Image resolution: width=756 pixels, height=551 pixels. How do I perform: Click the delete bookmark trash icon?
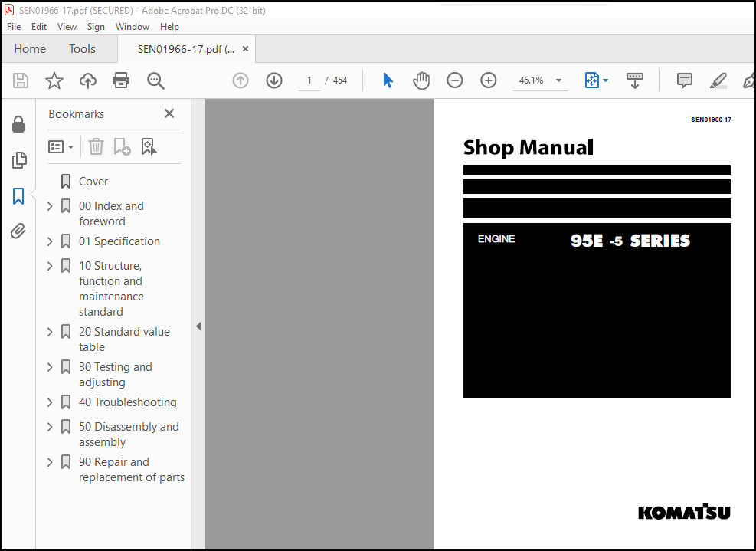click(x=96, y=146)
